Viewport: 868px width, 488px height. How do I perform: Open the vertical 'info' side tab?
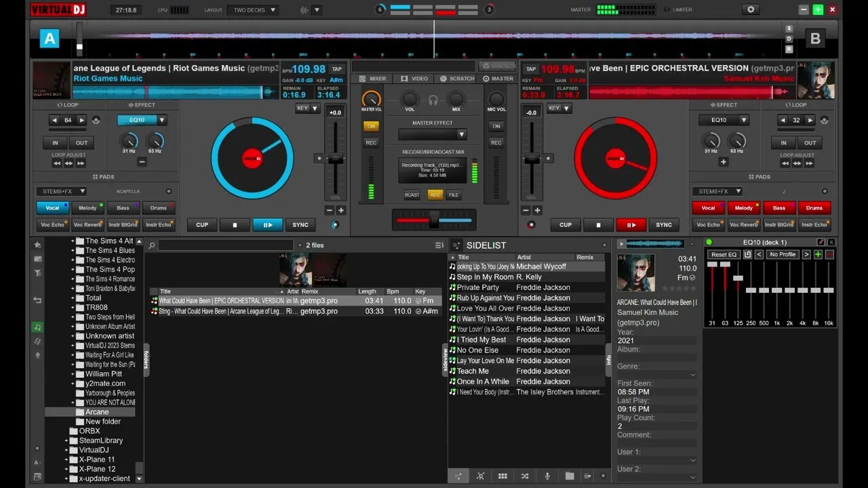(608, 360)
